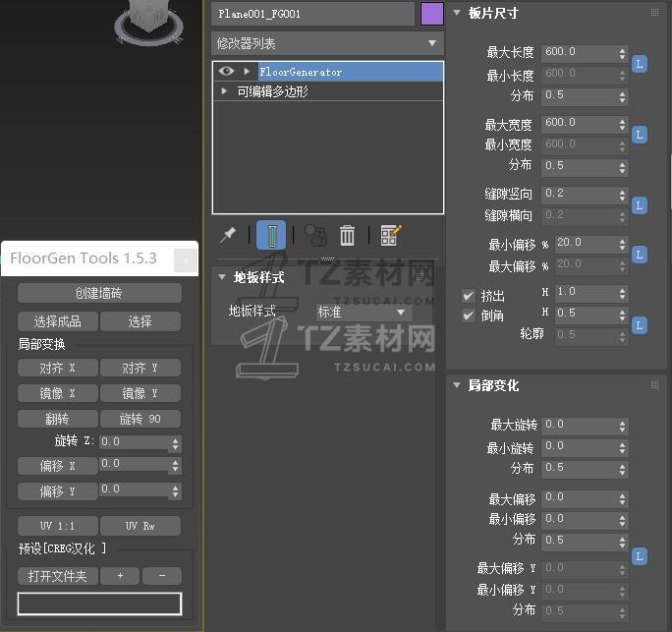Screen dimensions: 672x632
Task: Toggle show end result icon
Action: pyautogui.click(x=271, y=235)
